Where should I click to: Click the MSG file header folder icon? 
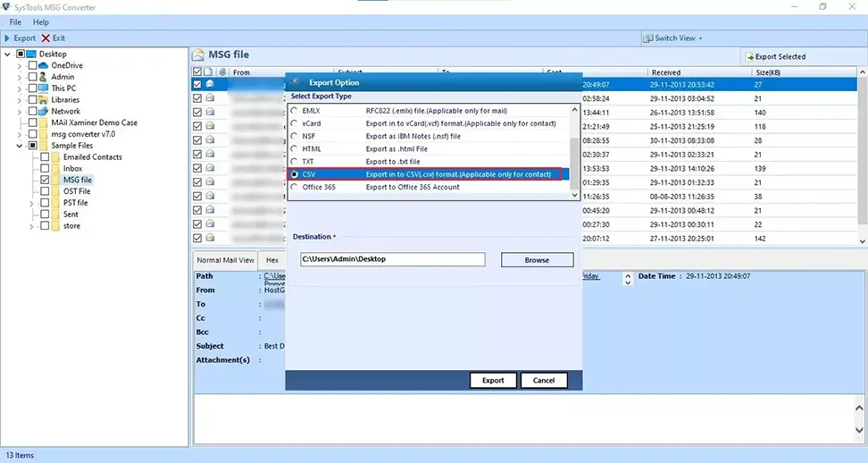point(198,55)
